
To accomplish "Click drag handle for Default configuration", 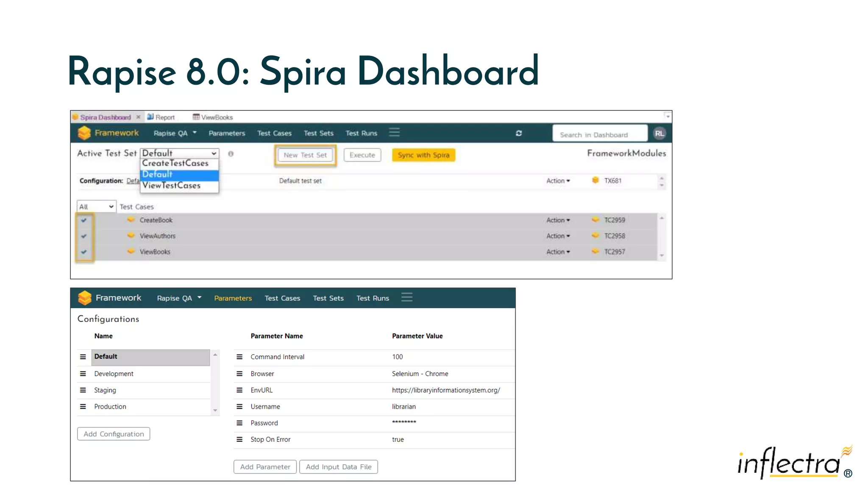I will tap(83, 357).
